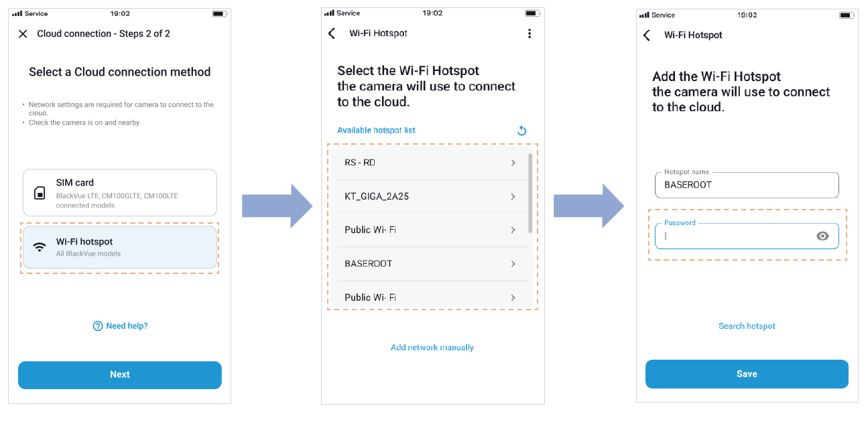Click the hotspot list scrollbar
This screenshot has width=868, height=424.
(x=531, y=193)
